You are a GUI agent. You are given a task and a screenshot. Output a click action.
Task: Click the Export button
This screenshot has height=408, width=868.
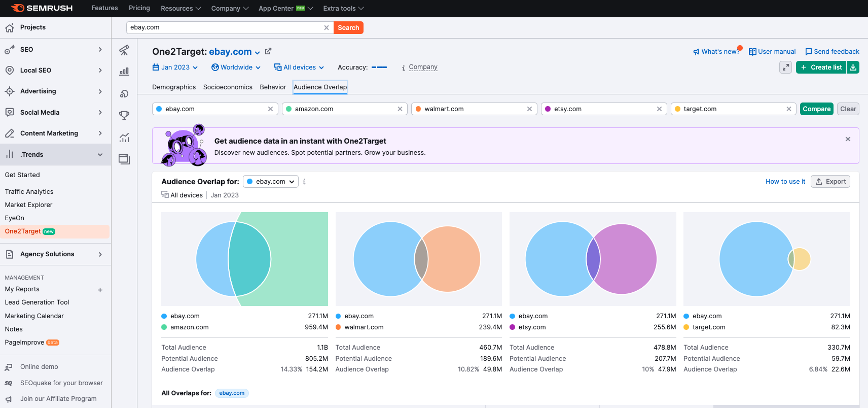pyautogui.click(x=830, y=182)
